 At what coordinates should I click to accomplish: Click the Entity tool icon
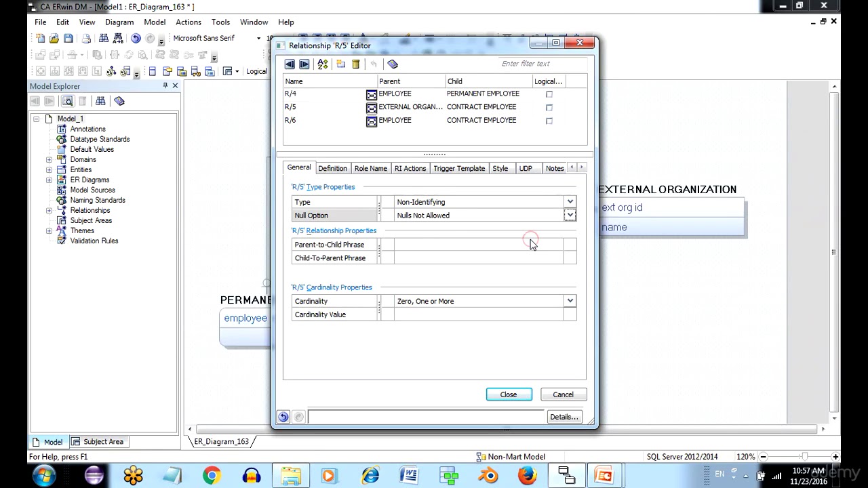tap(152, 71)
